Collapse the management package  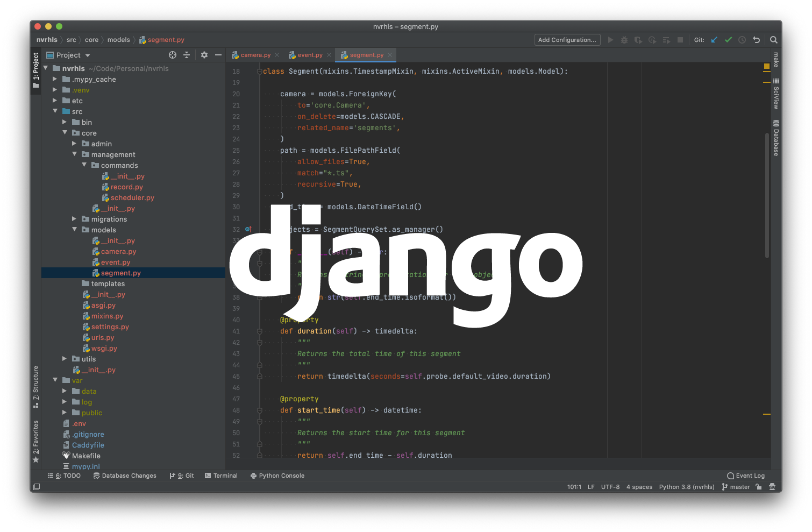(x=74, y=154)
